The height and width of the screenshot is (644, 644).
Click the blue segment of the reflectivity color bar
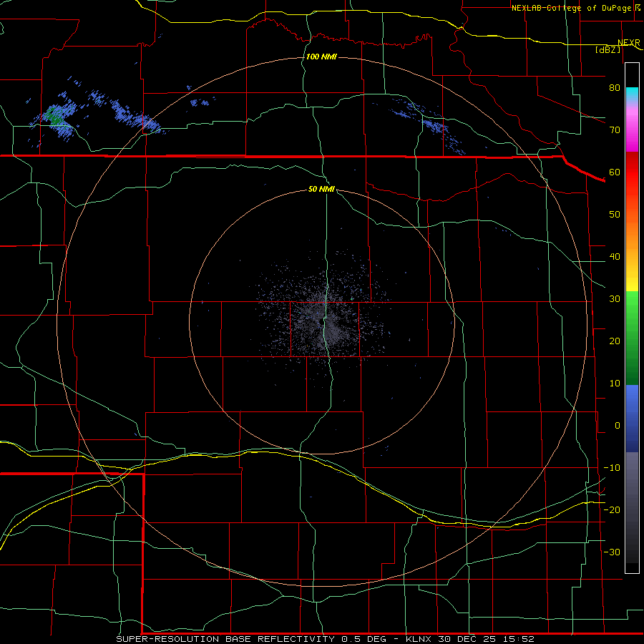tap(632, 418)
